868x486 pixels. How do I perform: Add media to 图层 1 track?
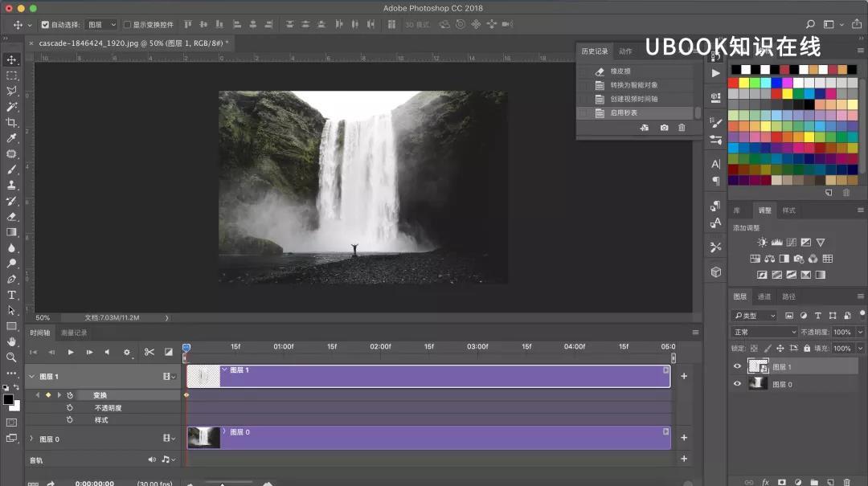(684, 377)
